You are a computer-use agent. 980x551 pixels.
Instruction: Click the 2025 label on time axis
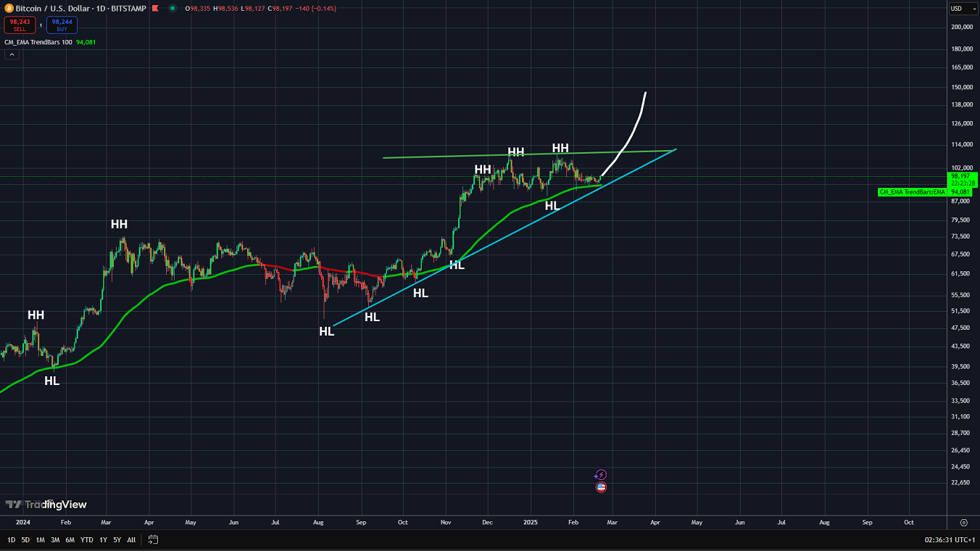(x=531, y=522)
